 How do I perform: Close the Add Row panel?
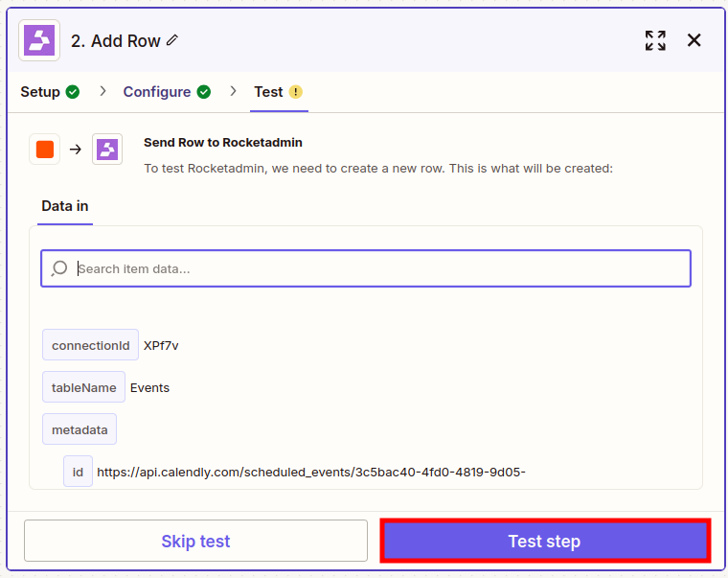(x=694, y=40)
